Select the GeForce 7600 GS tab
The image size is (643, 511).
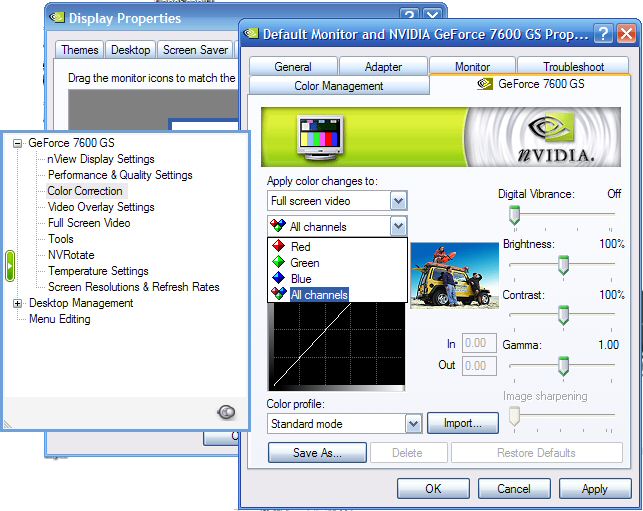tap(530, 84)
